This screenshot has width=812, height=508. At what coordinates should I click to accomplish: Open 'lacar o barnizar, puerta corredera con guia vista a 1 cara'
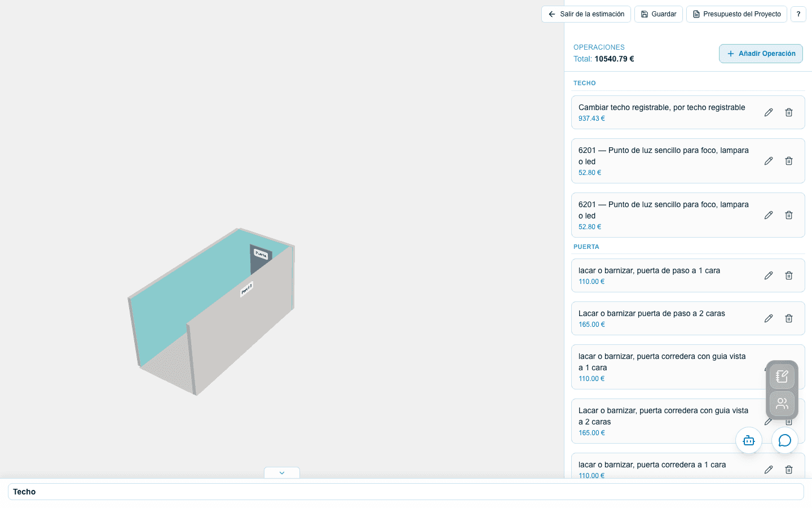click(x=688, y=367)
